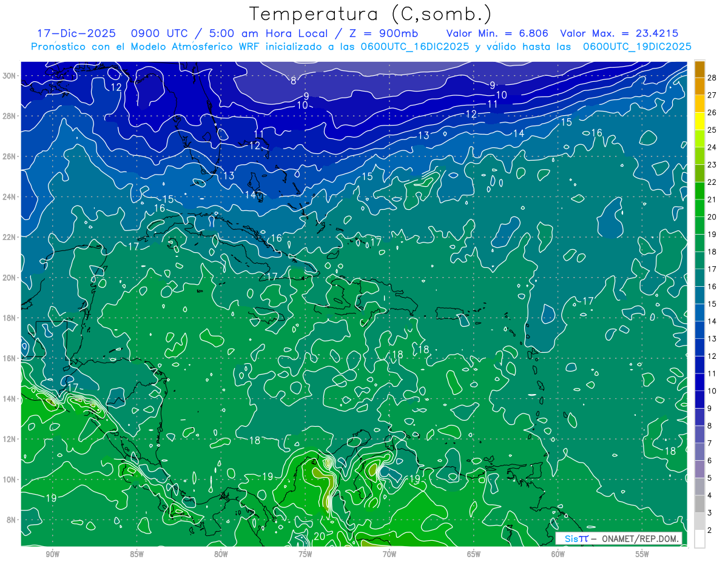Click the color scale value 6
The height and width of the screenshot is (562, 728).
[x=710, y=461]
